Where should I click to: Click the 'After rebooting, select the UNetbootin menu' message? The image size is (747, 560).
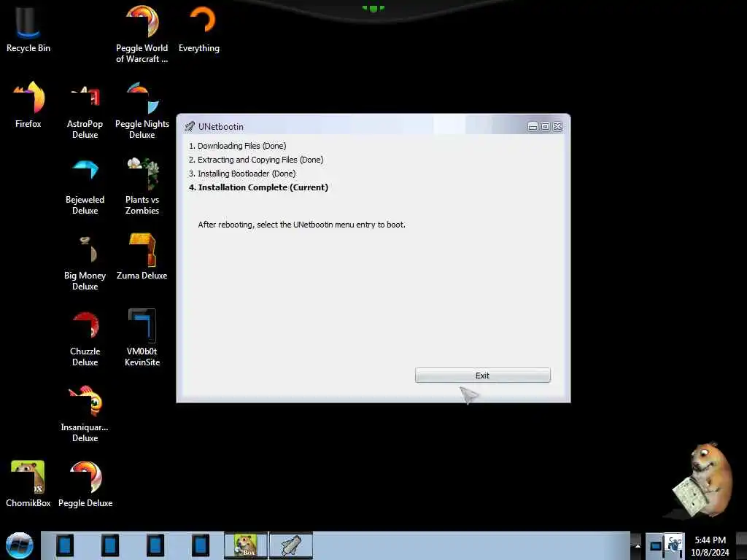point(301,225)
